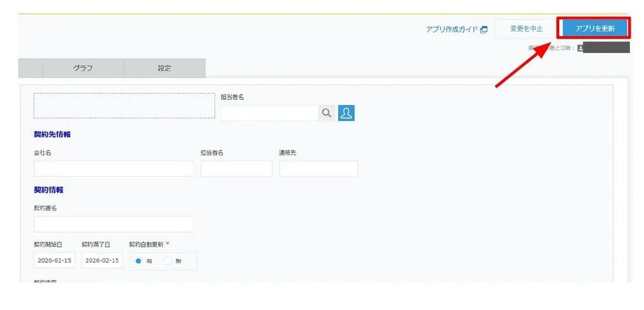Image resolution: width=644 pixels, height=310 pixels.
Task: Click the external link icon beside アプリ作成ガイド
Action: 484,30
